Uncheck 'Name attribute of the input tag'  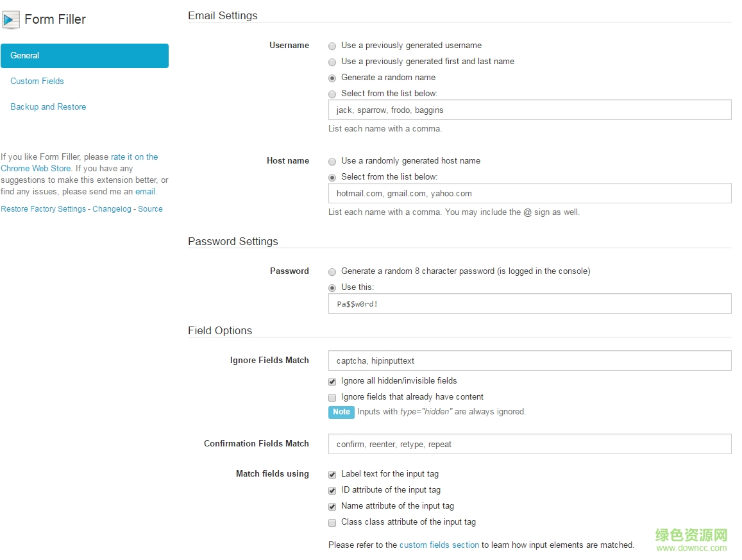coord(332,507)
